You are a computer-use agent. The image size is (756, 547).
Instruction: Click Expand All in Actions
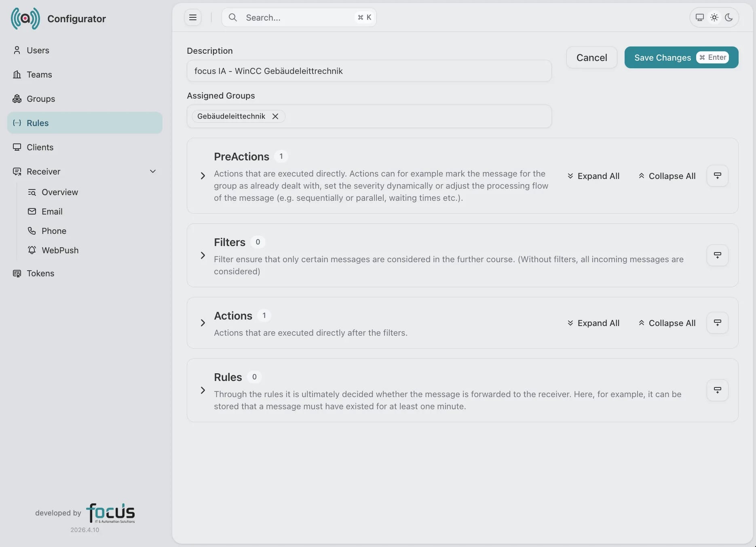pyautogui.click(x=593, y=323)
